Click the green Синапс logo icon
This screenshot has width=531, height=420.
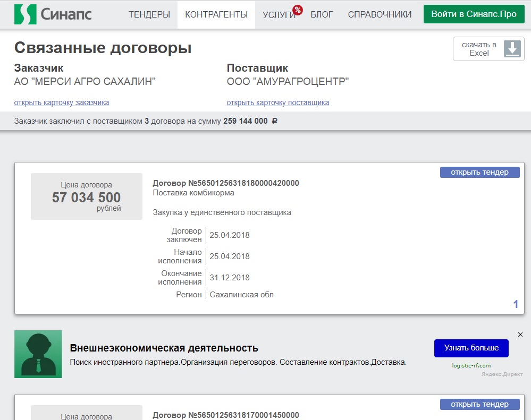click(x=26, y=14)
